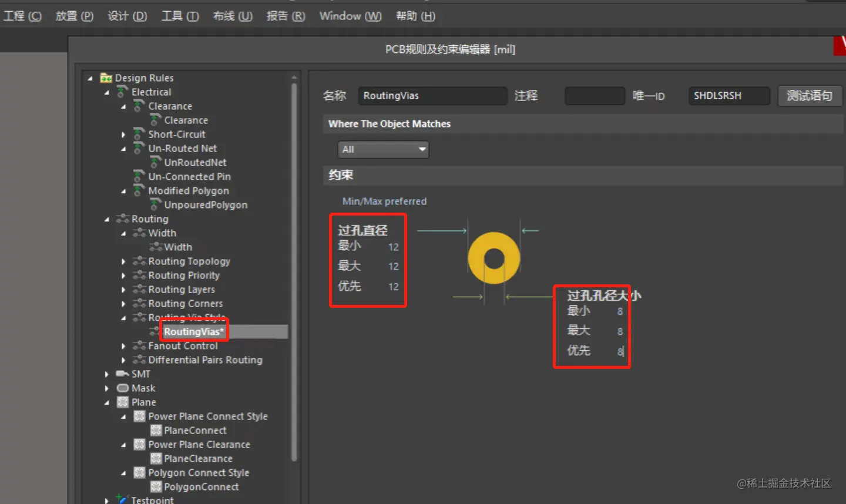Click the Electrical category icon

[123, 92]
